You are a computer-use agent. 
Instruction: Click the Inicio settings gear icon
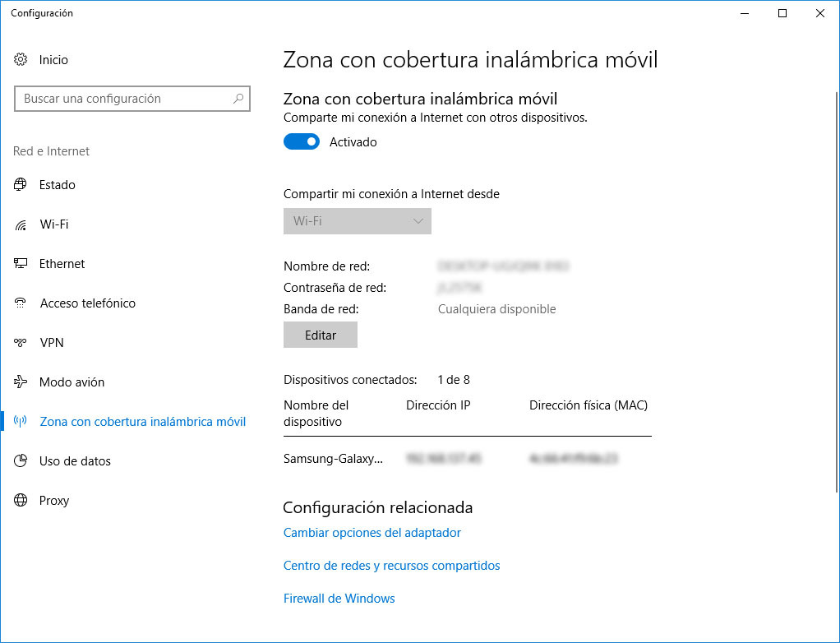coord(20,59)
